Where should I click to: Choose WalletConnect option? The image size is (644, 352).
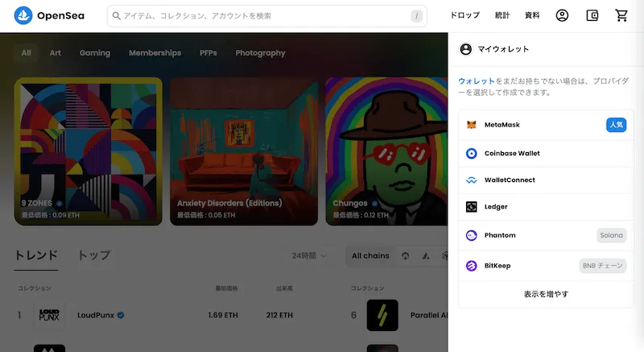point(547,180)
